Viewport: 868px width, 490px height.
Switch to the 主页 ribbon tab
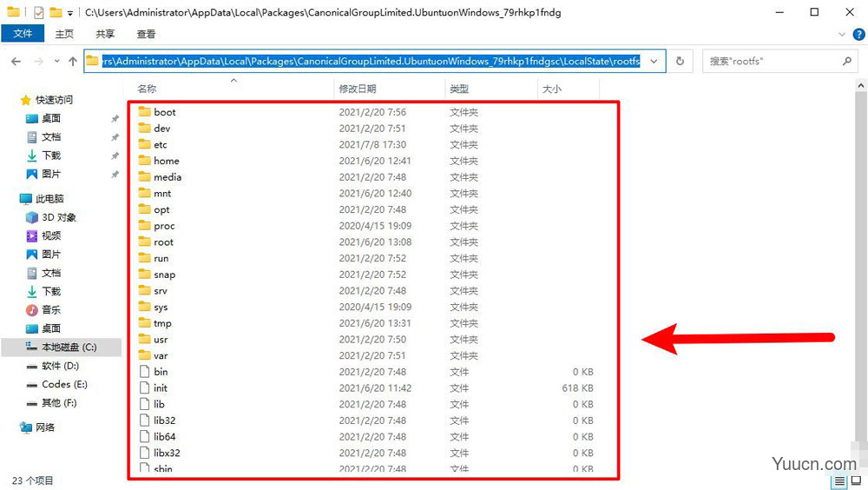tap(64, 34)
